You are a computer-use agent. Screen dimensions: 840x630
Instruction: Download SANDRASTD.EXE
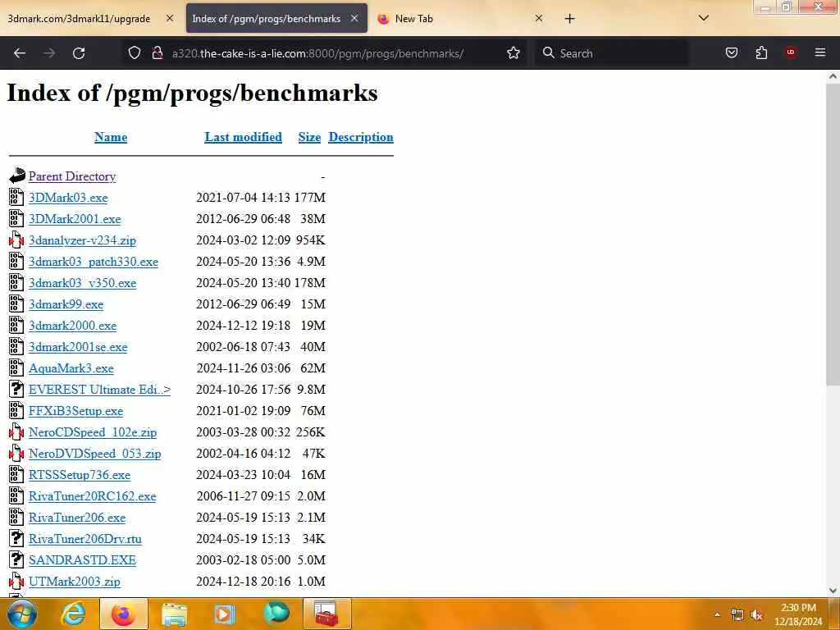click(x=83, y=560)
